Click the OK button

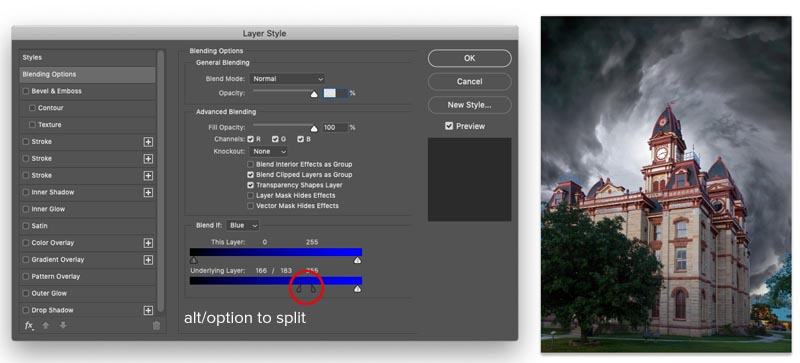(469, 58)
